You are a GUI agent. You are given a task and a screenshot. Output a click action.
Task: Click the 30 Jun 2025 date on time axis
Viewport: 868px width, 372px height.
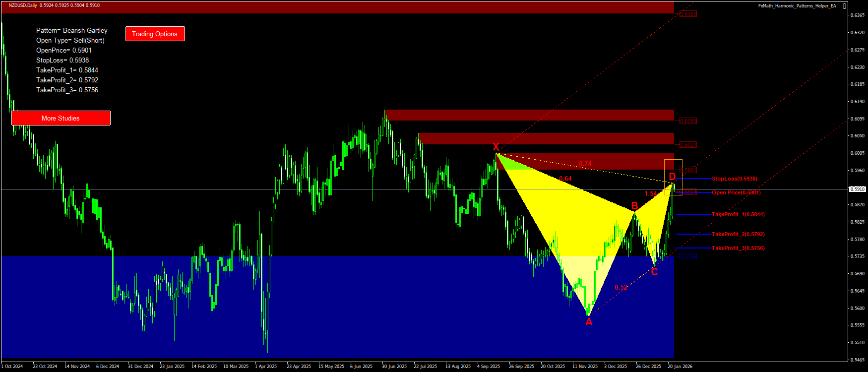pyautogui.click(x=394, y=367)
